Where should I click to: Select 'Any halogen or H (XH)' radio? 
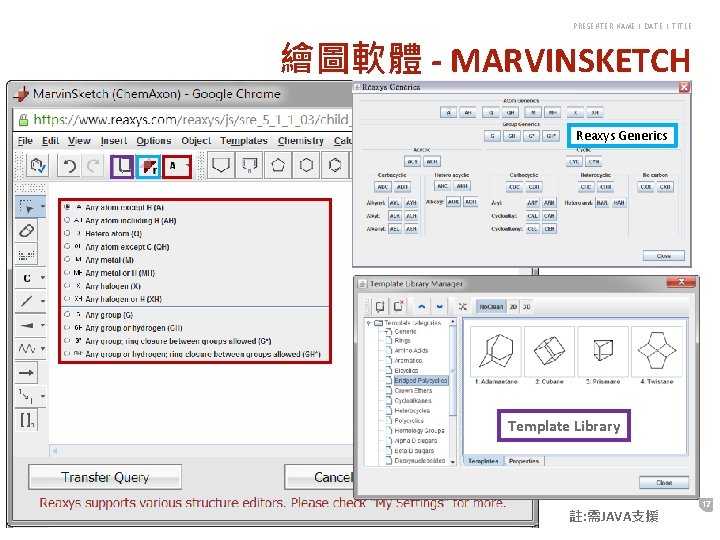(68, 299)
